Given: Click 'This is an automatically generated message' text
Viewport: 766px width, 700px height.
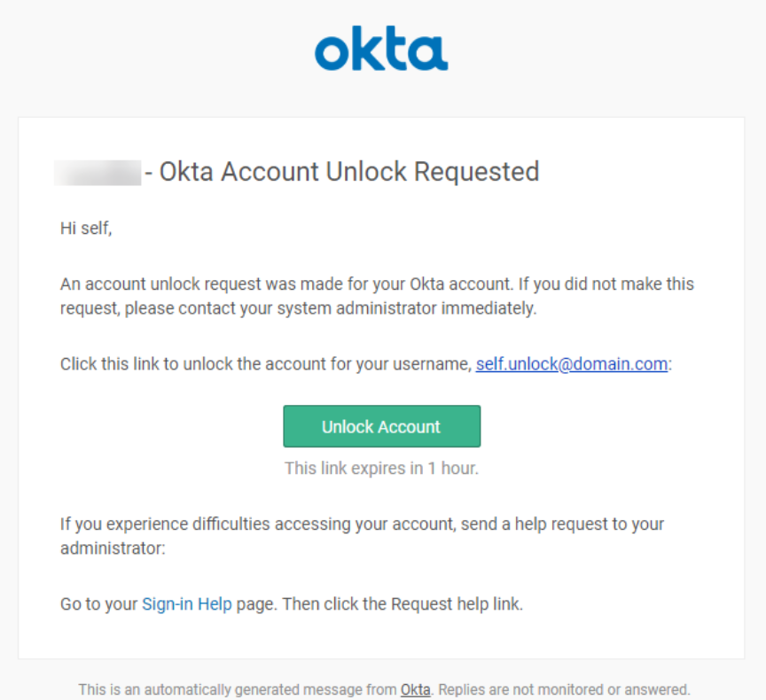Looking at the screenshot, I should pos(238,689).
